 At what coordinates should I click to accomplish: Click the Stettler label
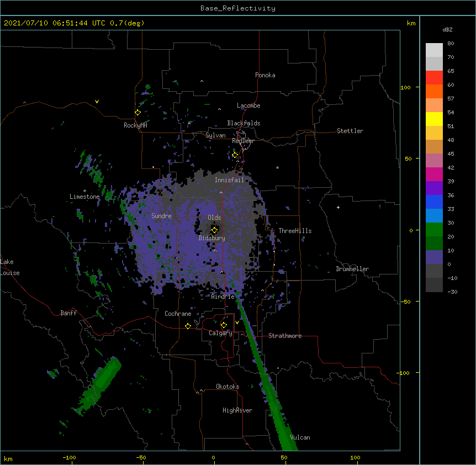tap(350, 131)
